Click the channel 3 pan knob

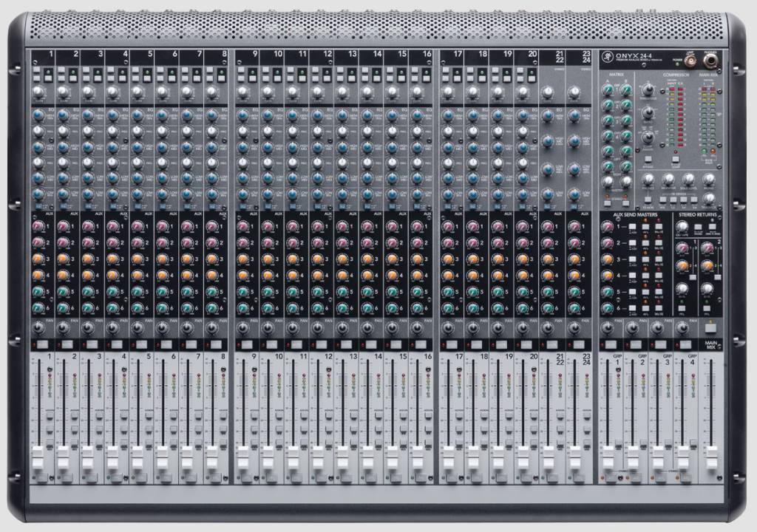(x=87, y=327)
